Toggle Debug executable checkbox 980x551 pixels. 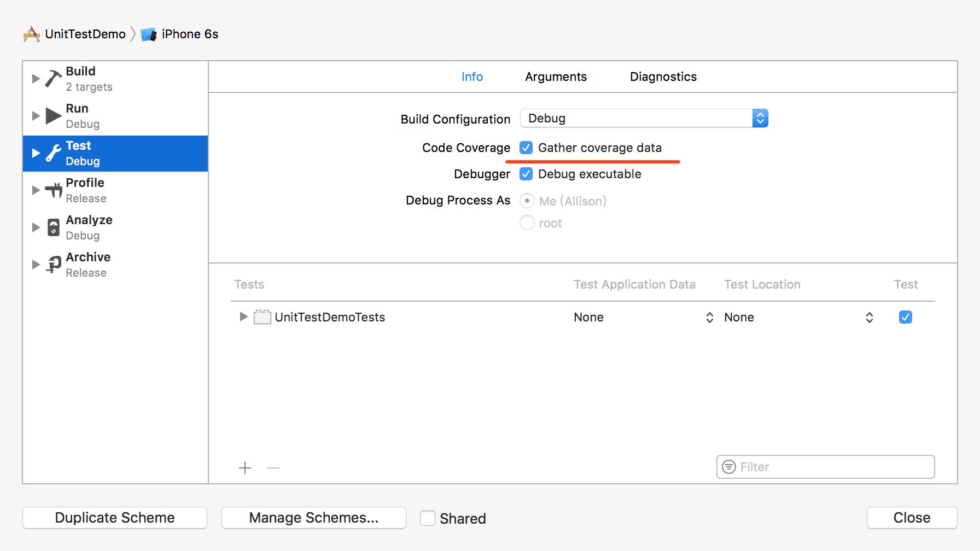(526, 174)
